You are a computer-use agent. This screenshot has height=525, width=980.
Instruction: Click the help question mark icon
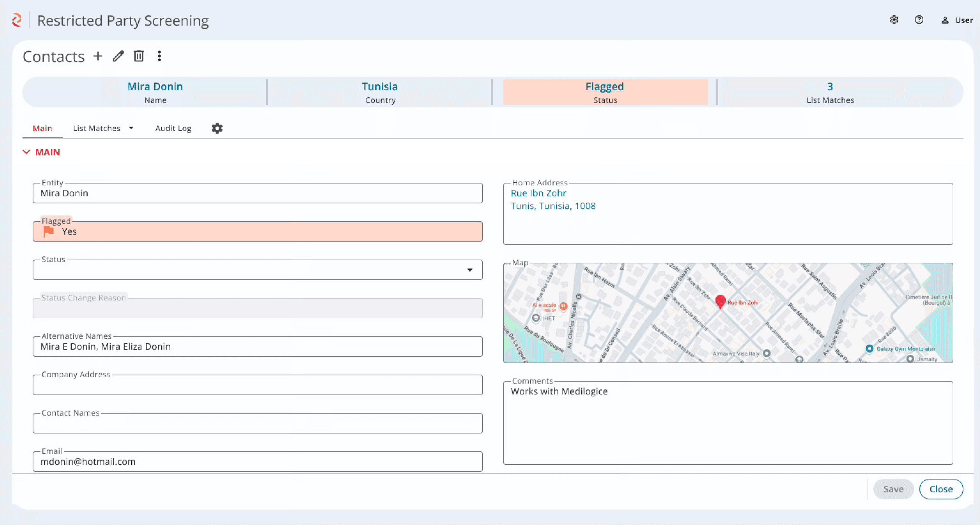[x=919, y=20]
